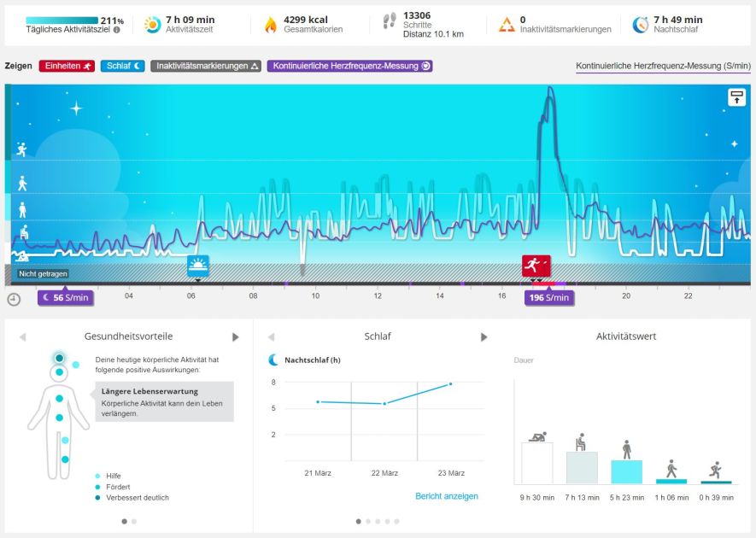This screenshot has width=756, height=538.
Task: Click the sun Aktivitätszeit icon
Action: [x=153, y=25]
